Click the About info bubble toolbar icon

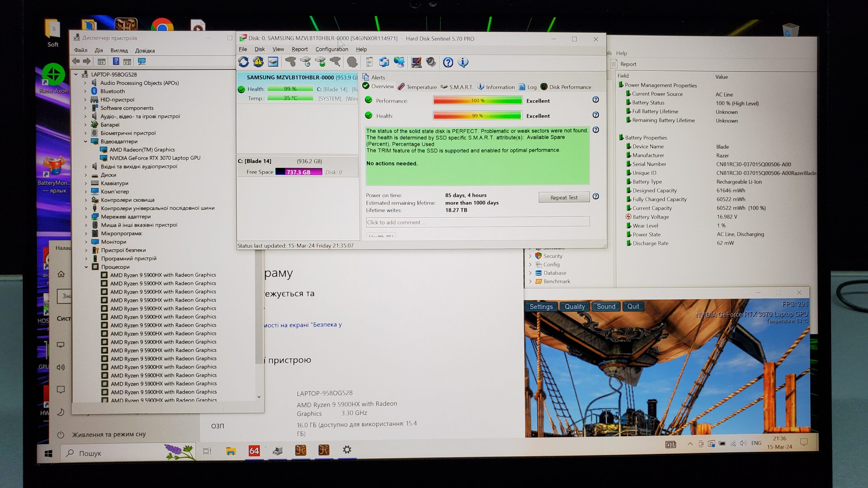pos(463,62)
